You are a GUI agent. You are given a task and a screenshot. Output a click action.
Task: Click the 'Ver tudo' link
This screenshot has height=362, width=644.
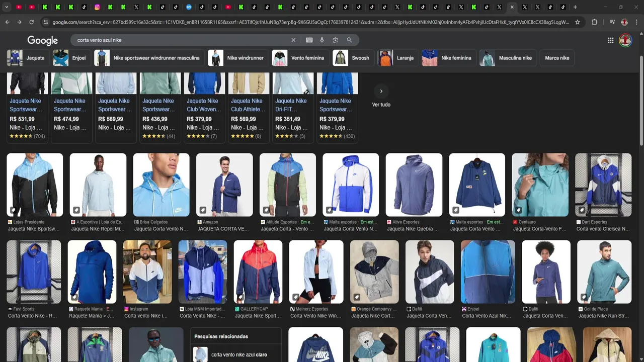point(381,105)
